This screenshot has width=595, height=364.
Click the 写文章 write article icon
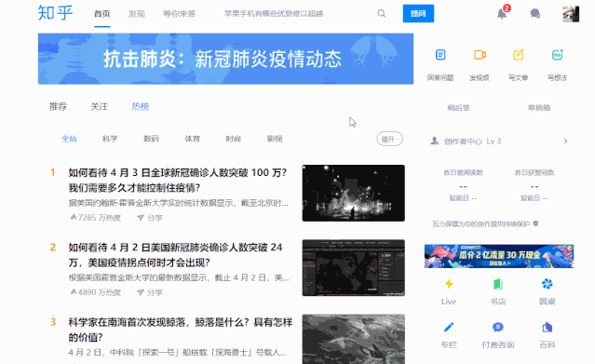tap(519, 55)
